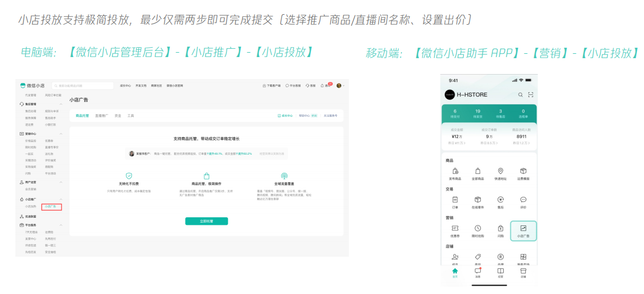Tap the 优惠券 coupon icon
The image size is (644, 294).
pyautogui.click(x=455, y=228)
